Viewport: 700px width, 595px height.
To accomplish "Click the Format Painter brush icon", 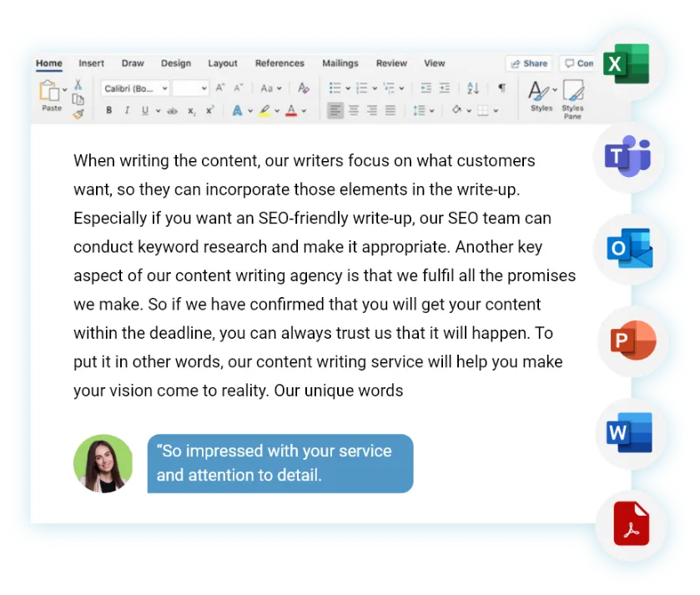I will 78,113.
